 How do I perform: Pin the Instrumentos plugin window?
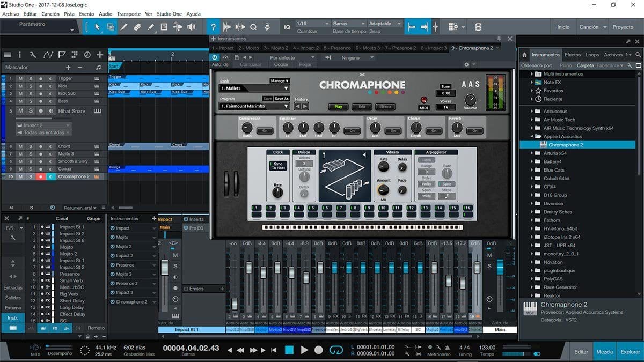[x=499, y=39]
